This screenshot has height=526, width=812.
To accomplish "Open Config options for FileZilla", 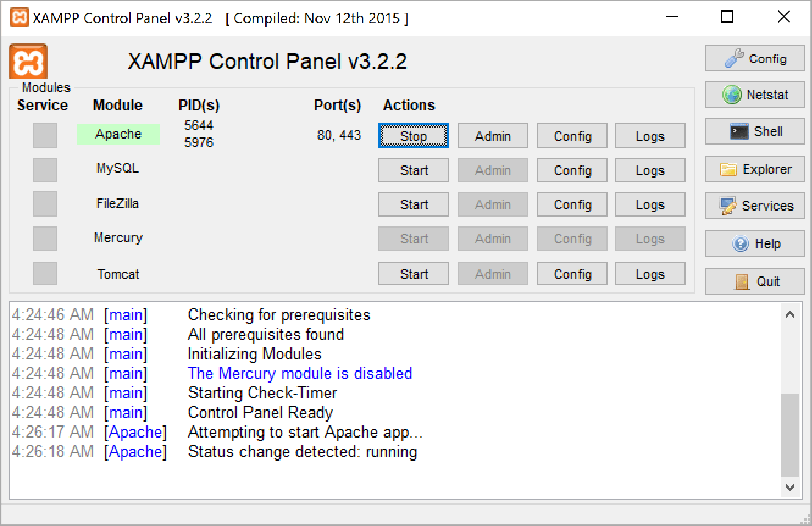I will tap(572, 204).
